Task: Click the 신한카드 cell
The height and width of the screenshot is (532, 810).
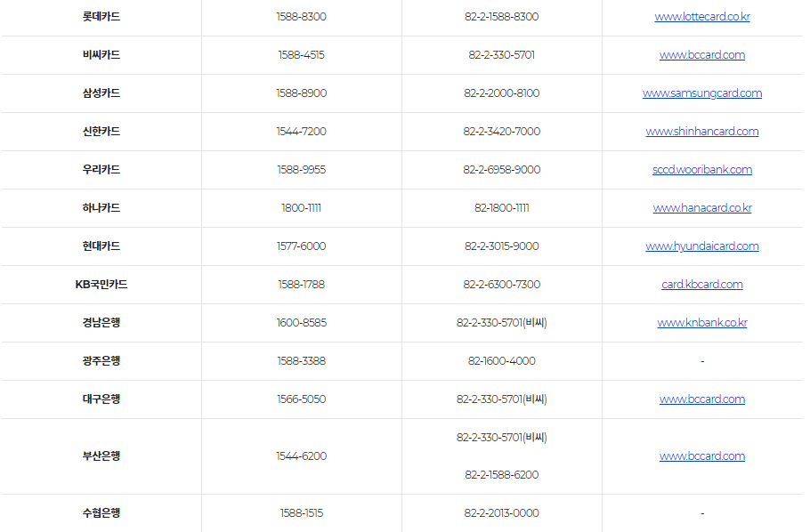Action: pyautogui.click(x=101, y=131)
